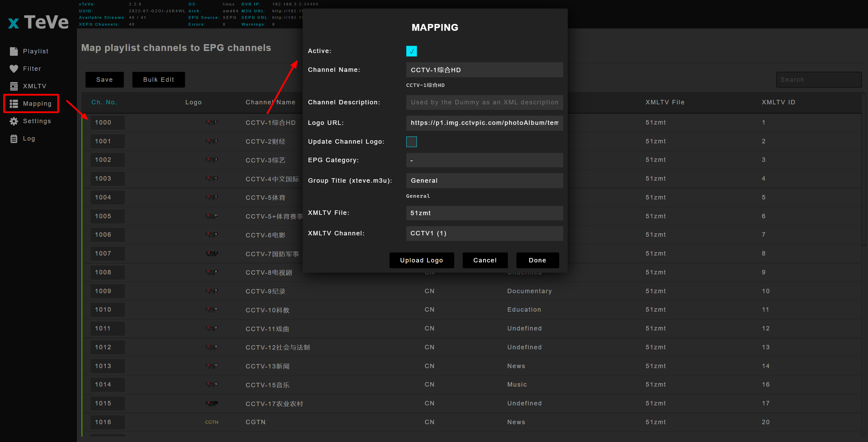
Task: Click the CGTN channel logo
Action: (x=211, y=422)
